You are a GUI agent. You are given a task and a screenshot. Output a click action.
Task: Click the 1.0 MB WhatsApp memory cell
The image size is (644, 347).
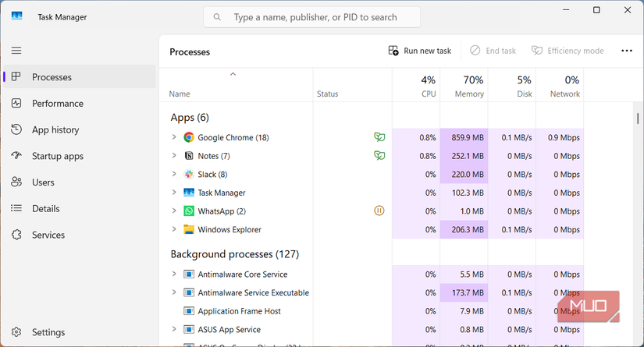pos(464,211)
